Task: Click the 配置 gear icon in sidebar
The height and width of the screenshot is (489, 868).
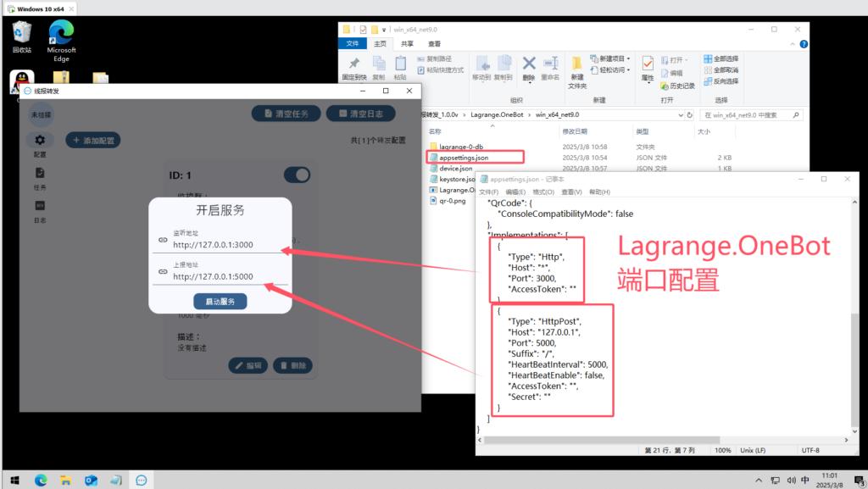Action: point(40,141)
